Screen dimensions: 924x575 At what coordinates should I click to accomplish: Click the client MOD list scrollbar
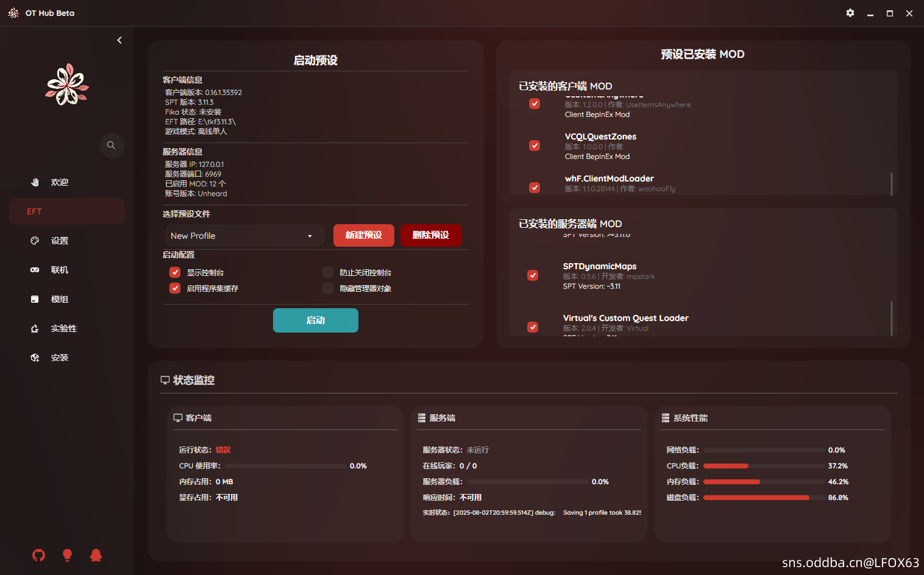click(892, 183)
